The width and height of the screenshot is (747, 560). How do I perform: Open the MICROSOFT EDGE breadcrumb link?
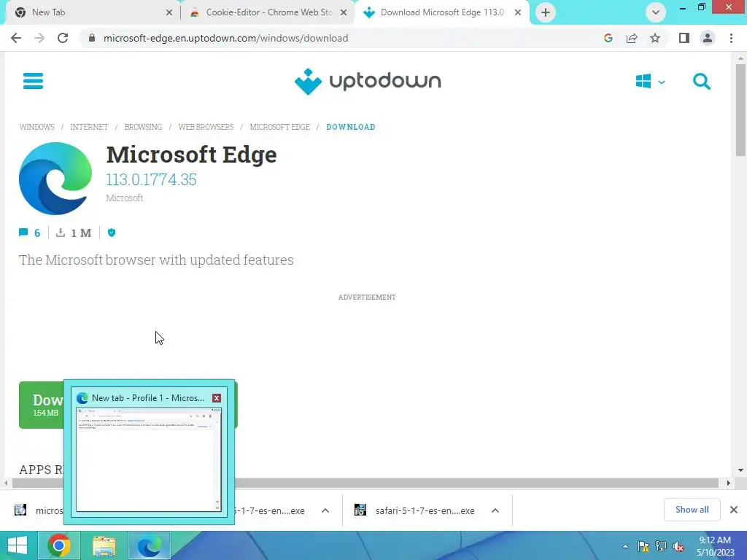[x=279, y=127]
